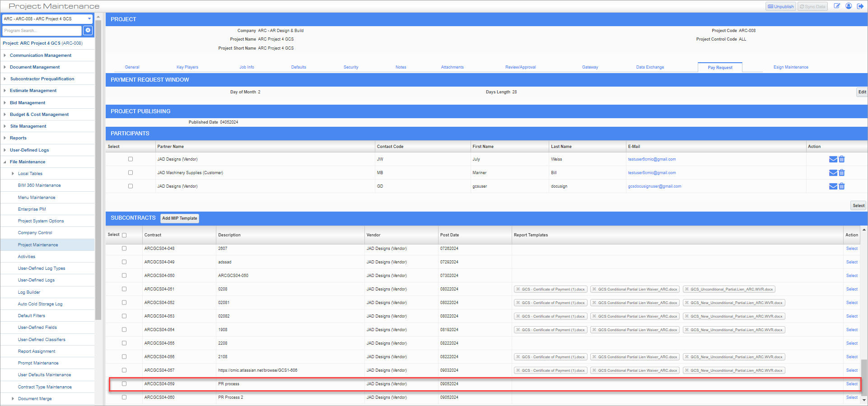Check subcontract ARCGCS04-060 checkbox

coord(124,397)
